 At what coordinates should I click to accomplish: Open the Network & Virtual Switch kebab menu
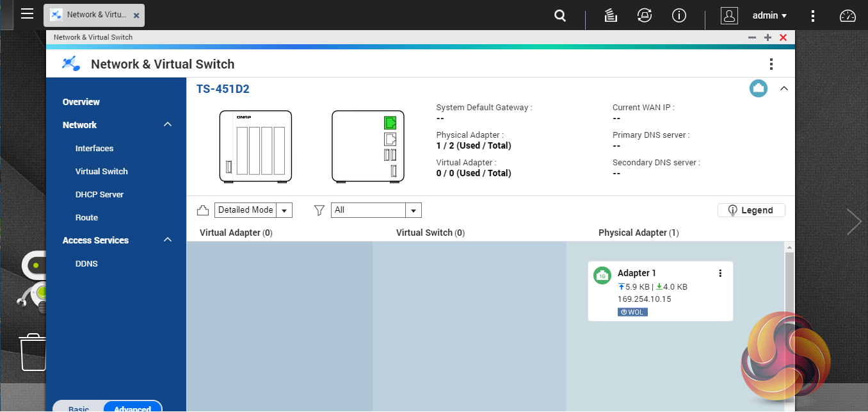pyautogui.click(x=771, y=64)
